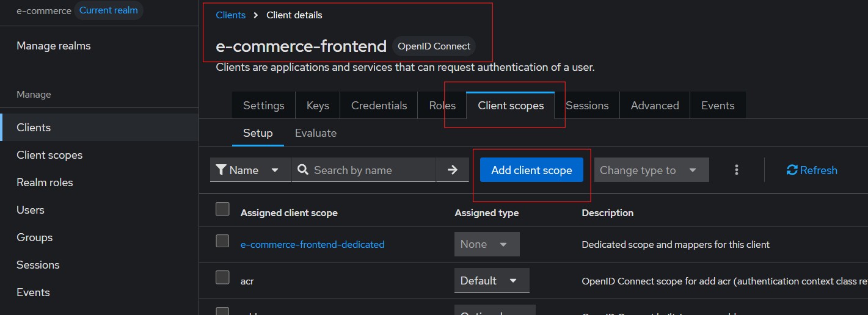Click the Refresh icon link
Image resolution: width=868 pixels, height=315 pixels.
tap(792, 170)
